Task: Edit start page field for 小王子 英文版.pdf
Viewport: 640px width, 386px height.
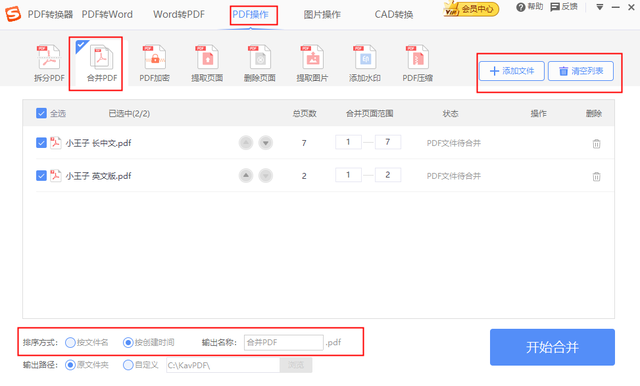Action: [x=348, y=175]
